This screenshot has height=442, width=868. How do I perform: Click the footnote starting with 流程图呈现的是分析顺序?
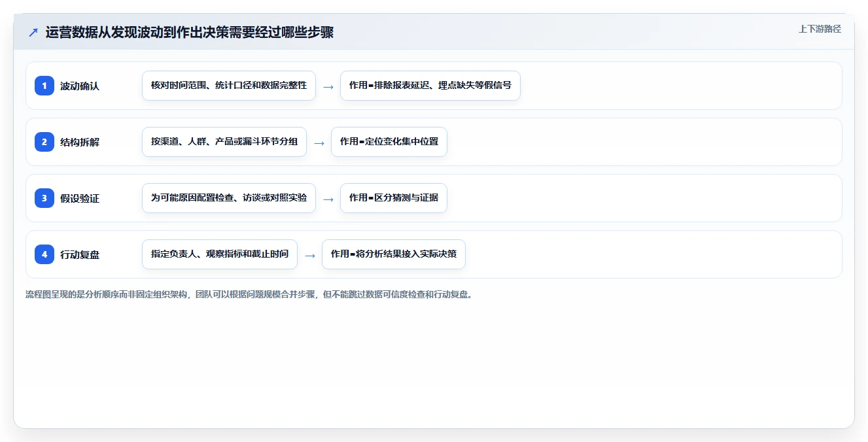249,294
